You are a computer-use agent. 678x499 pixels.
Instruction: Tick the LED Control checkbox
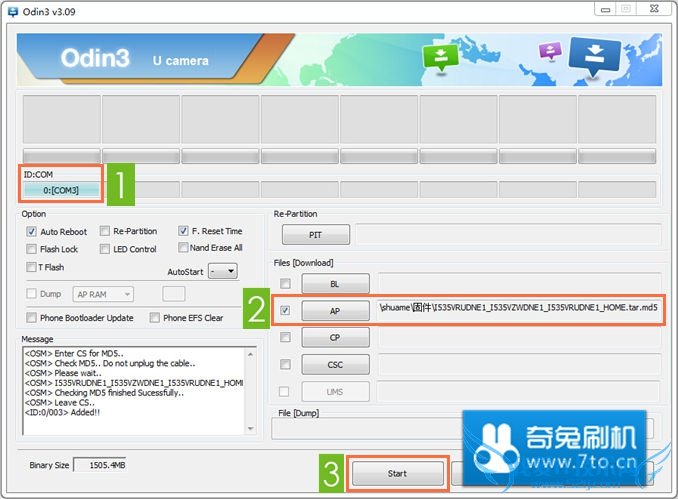pos(105,249)
